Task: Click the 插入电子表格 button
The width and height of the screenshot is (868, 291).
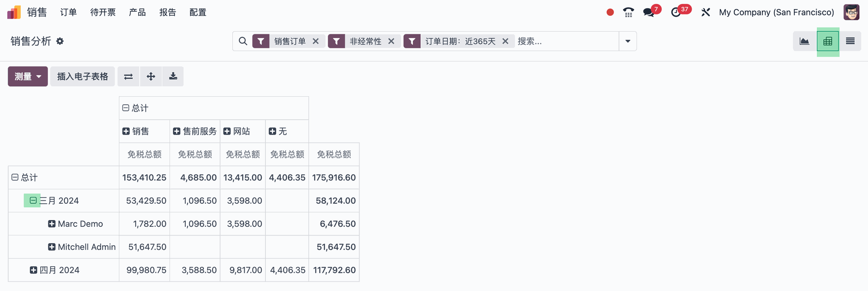Action: pos(82,76)
